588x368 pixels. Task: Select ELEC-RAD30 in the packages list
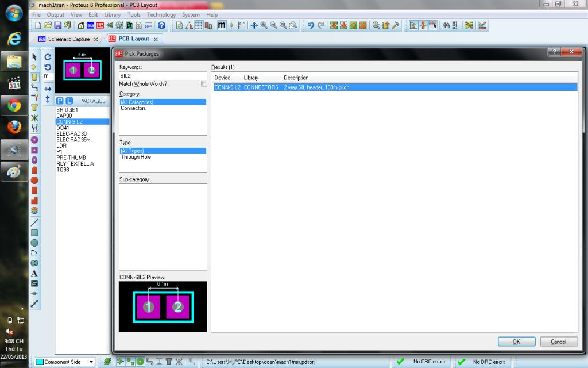(x=71, y=133)
